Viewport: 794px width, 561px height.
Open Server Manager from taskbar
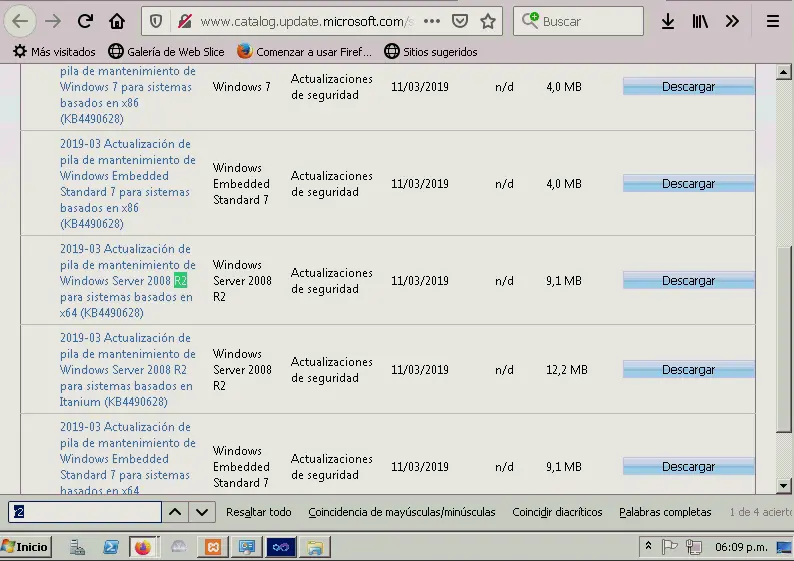(x=77, y=547)
